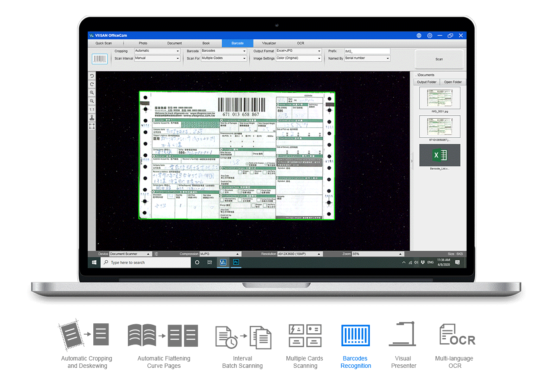This screenshot has width=553, height=392.
Task: Switch to the Quick Scan tab
Action: (x=104, y=43)
